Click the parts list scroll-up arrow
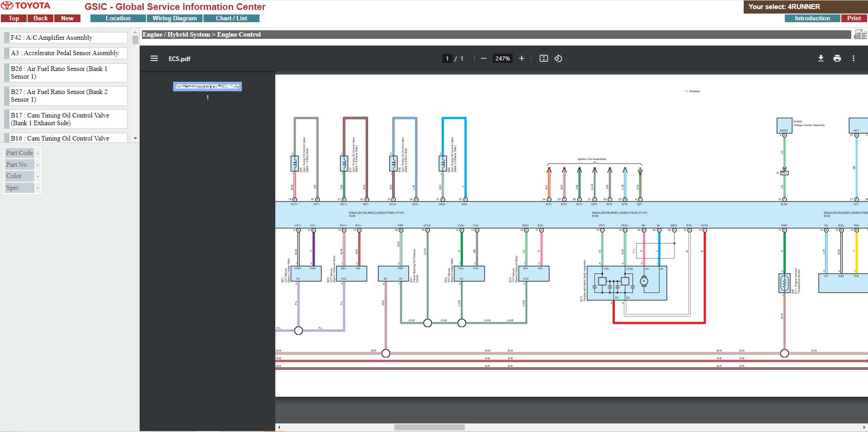This screenshot has width=868, height=432. (x=135, y=32)
